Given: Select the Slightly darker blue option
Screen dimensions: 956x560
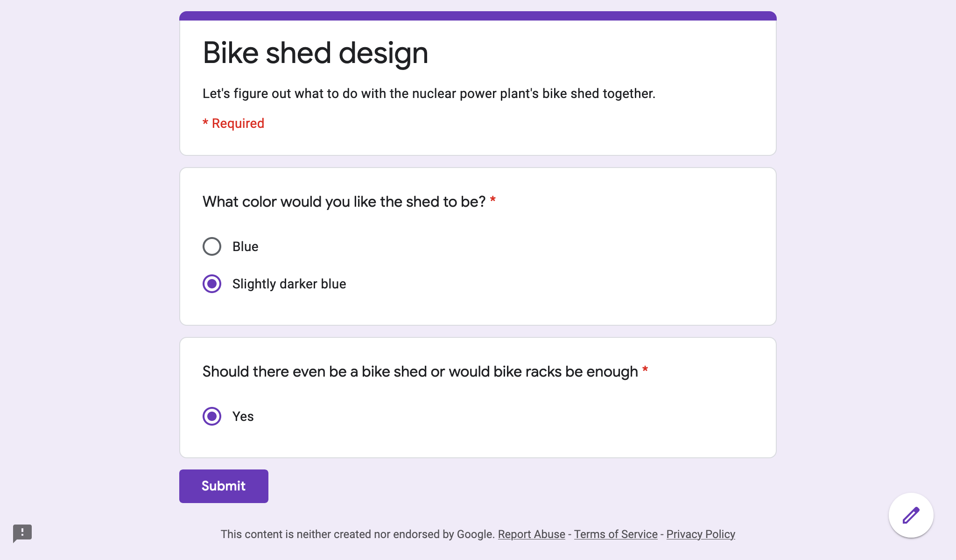Looking at the screenshot, I should pos(212,283).
